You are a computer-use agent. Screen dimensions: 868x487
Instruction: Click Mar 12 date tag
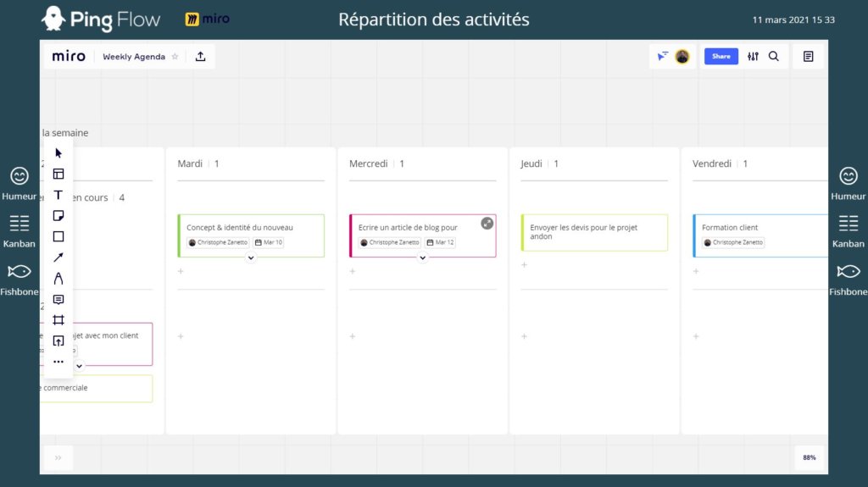point(440,242)
